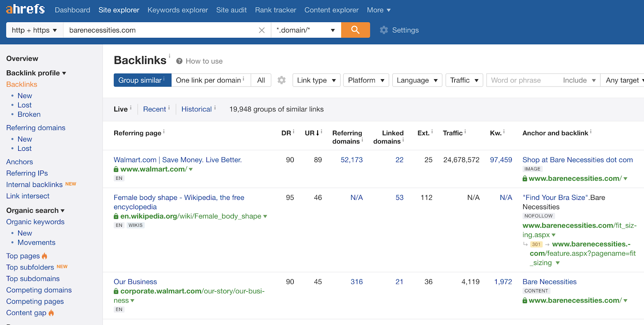644x325 pixels.
Task: Click the gear icon beside the All button
Action: coord(282,80)
